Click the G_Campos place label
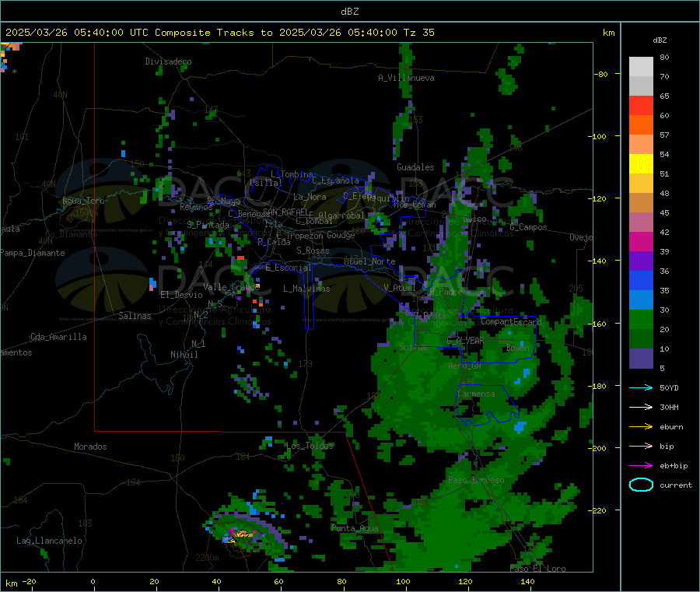This screenshot has height=592, width=700. (528, 227)
